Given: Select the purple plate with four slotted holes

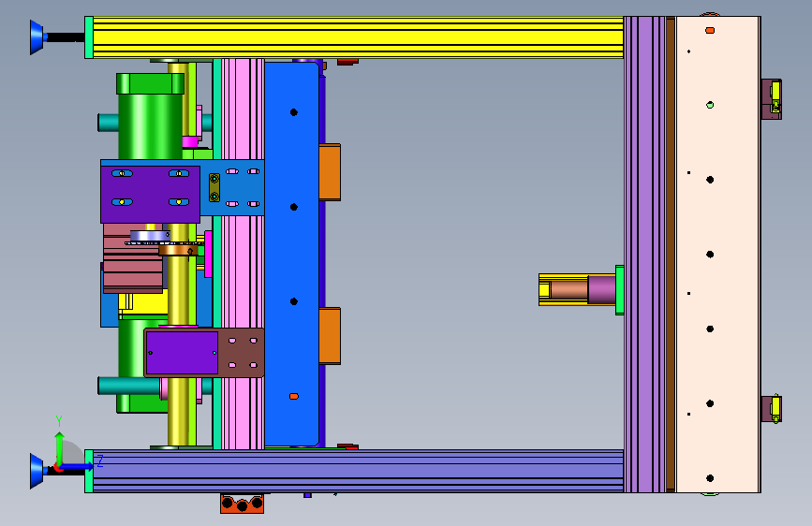Looking at the screenshot, I should (150, 194).
